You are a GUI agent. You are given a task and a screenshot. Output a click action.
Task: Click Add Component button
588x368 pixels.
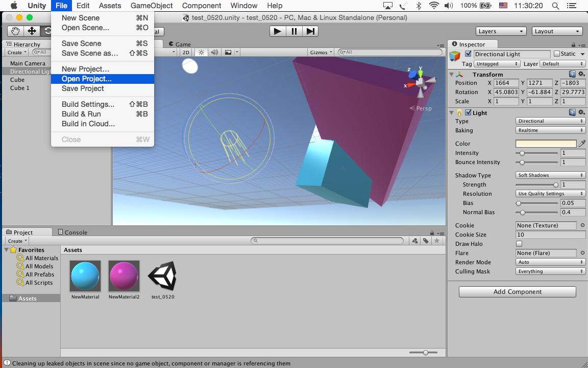[x=518, y=292]
